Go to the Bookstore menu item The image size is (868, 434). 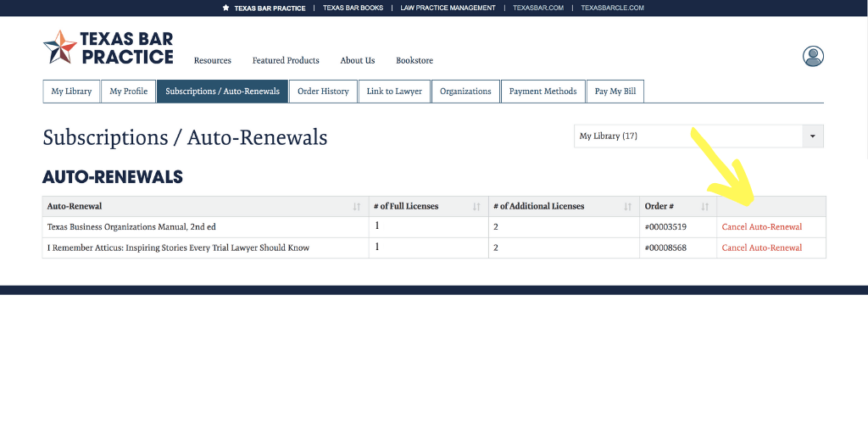tap(415, 60)
